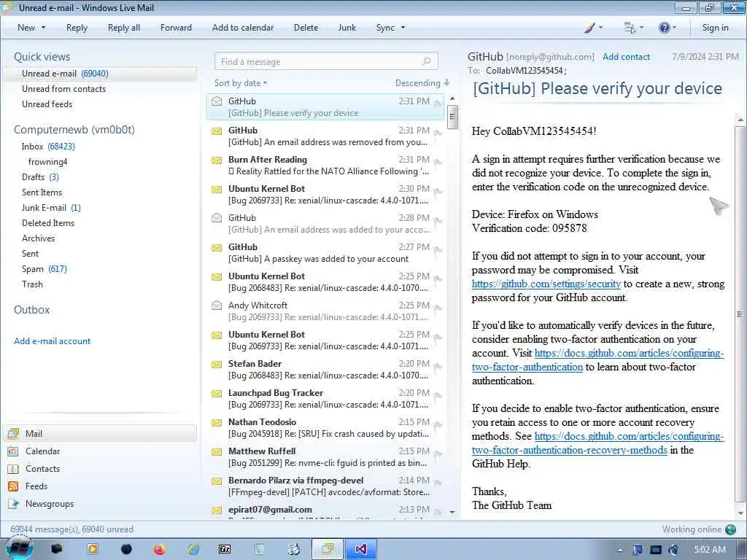747x560 pixels.
Task: Click the Add contact link
Action: [626, 57]
